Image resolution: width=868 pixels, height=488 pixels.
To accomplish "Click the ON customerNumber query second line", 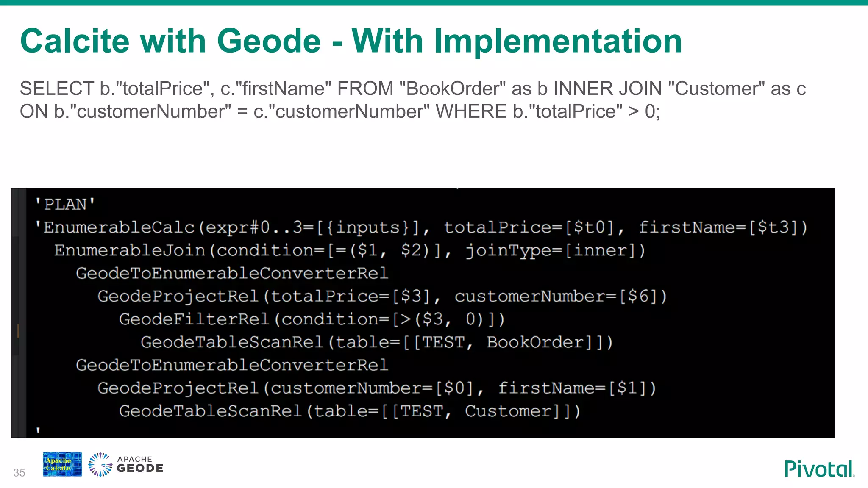I will pyautogui.click(x=340, y=112).
